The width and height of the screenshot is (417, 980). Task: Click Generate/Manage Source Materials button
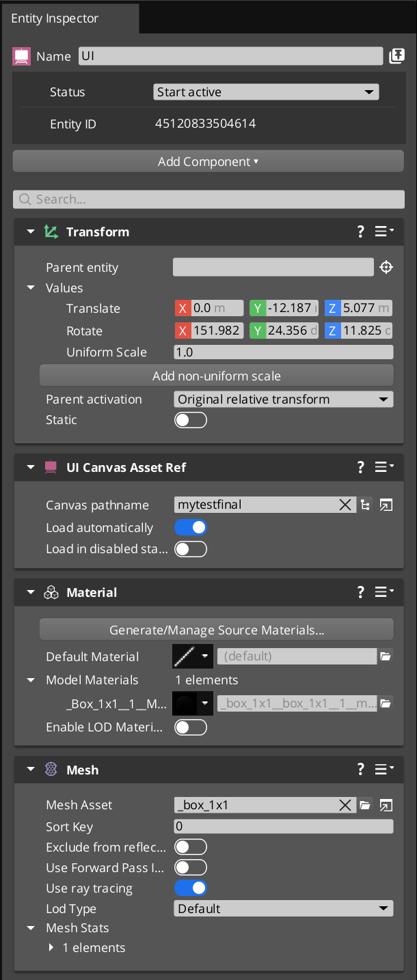tap(216, 630)
